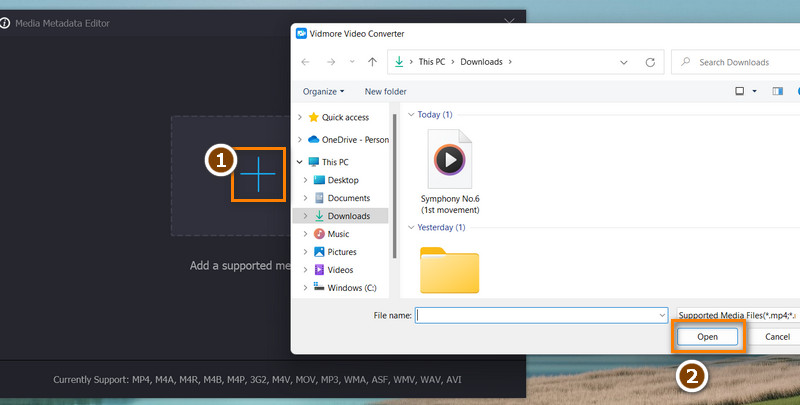Image resolution: width=800 pixels, height=405 pixels.
Task: Collapse the Today file group
Action: 410,114
